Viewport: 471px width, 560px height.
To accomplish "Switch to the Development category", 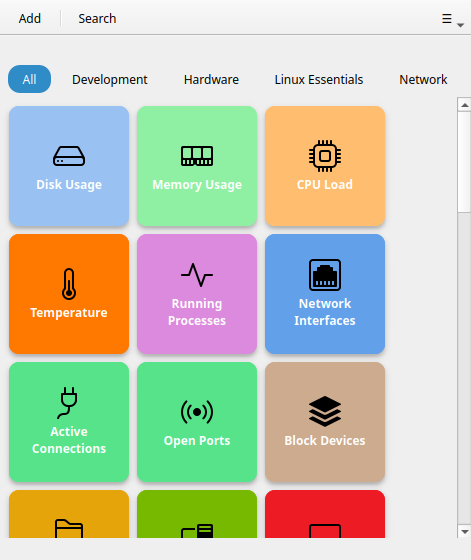I will [110, 79].
